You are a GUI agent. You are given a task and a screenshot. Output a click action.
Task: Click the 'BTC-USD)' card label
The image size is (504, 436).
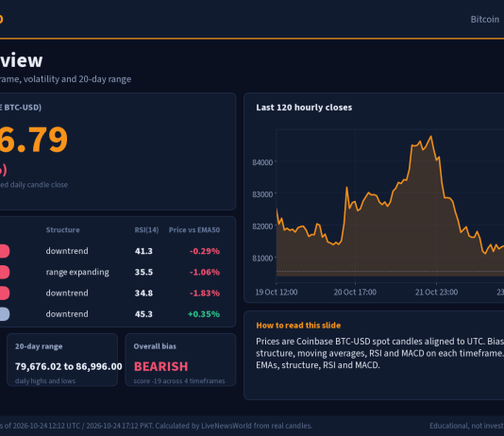23,108
